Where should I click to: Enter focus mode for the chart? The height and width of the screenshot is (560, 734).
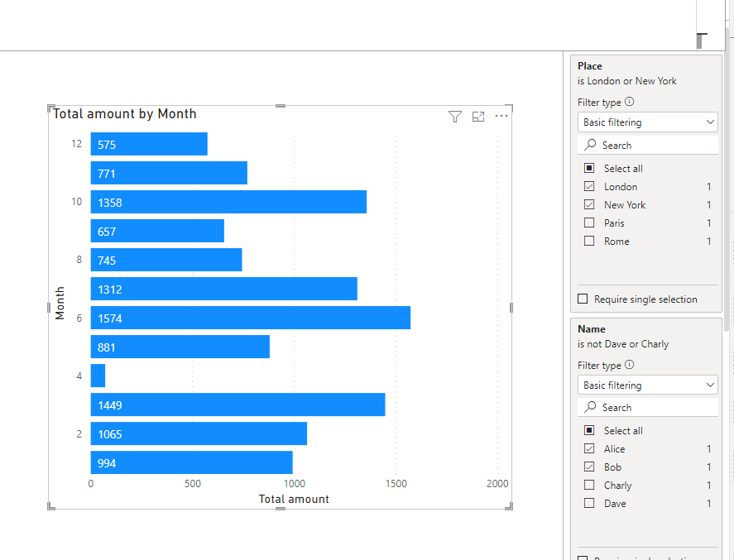(478, 117)
